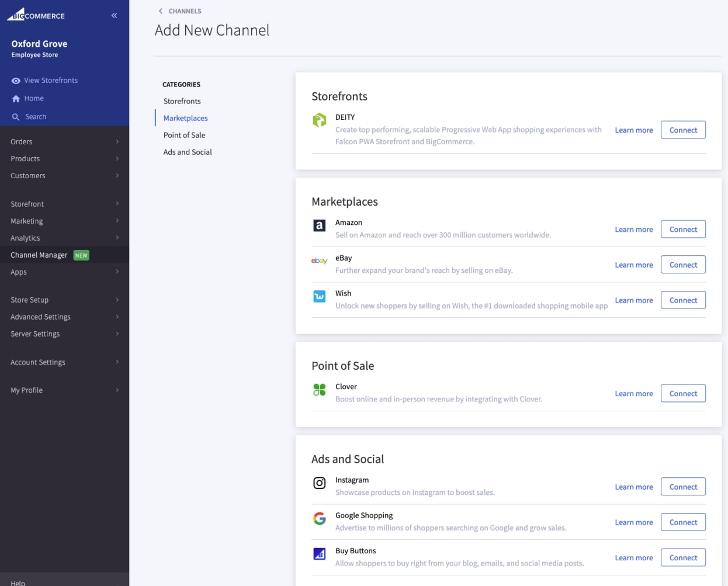Open Search in the sidebar
This screenshot has height=586, width=728.
(35, 117)
